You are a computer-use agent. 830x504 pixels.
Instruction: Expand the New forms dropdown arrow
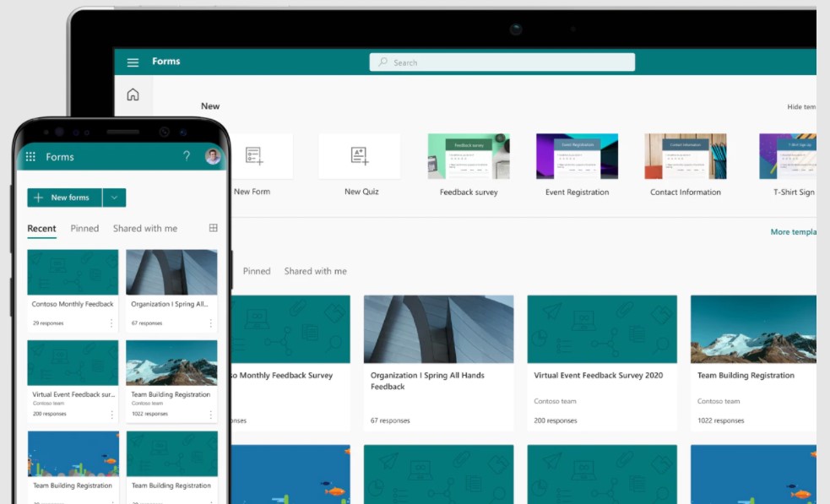[114, 198]
